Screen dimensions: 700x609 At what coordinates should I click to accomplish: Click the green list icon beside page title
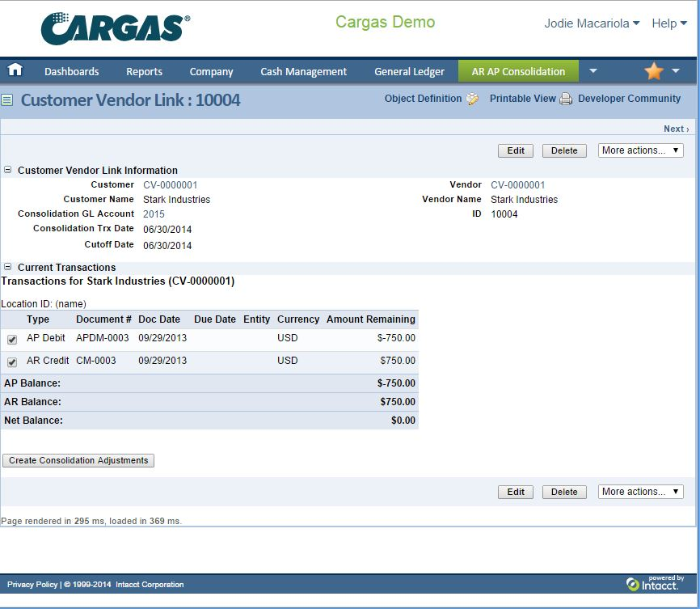(7, 100)
